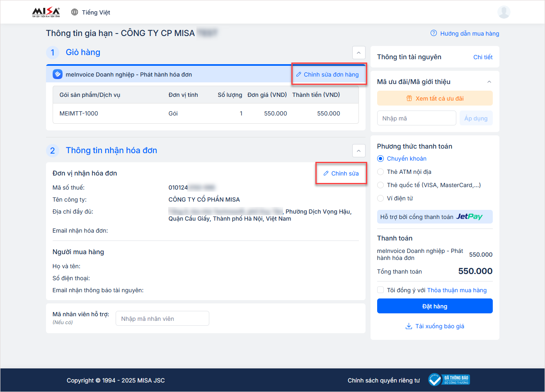545x392 pixels.
Task: Click the Thông tin tài nguyên heading
Action: point(409,57)
